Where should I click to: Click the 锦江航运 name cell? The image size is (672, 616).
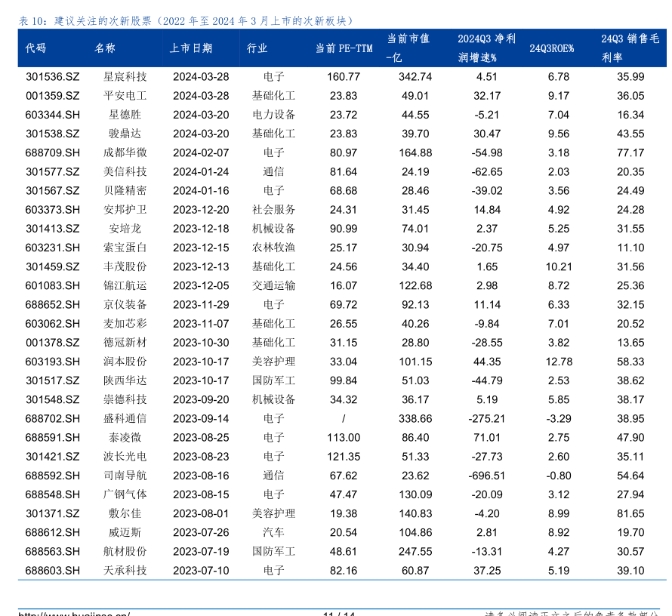125,285
